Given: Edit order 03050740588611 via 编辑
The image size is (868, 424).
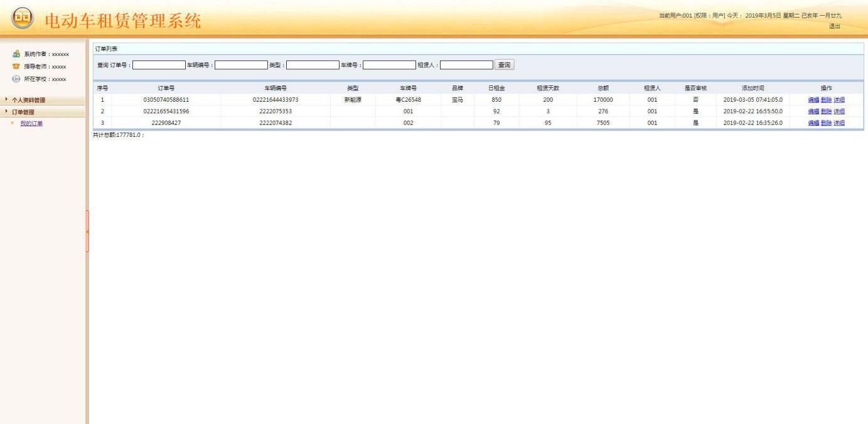Looking at the screenshot, I should pos(813,99).
